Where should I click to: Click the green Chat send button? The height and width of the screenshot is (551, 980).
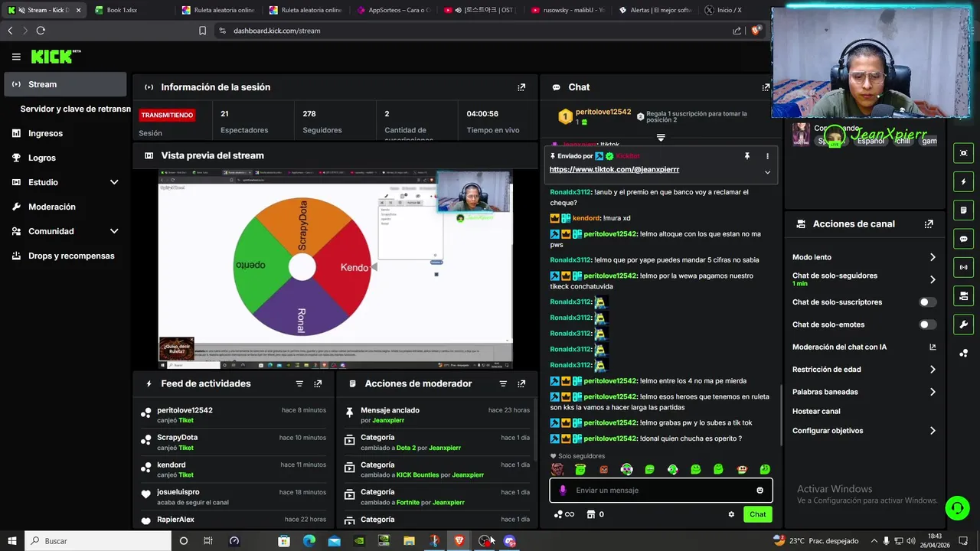pyautogui.click(x=757, y=514)
